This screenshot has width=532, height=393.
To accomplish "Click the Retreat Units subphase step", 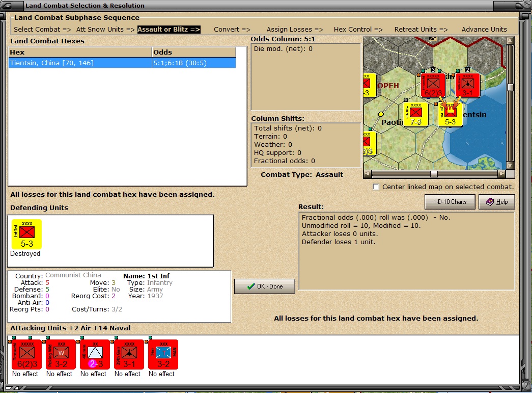I will coord(421,30).
